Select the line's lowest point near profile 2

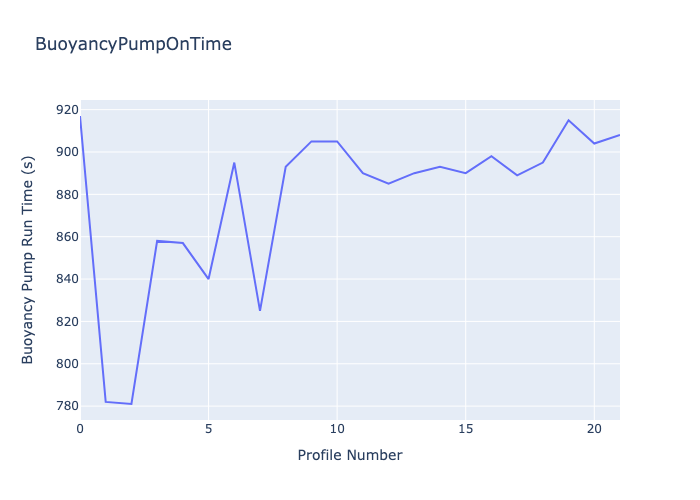click(131, 404)
